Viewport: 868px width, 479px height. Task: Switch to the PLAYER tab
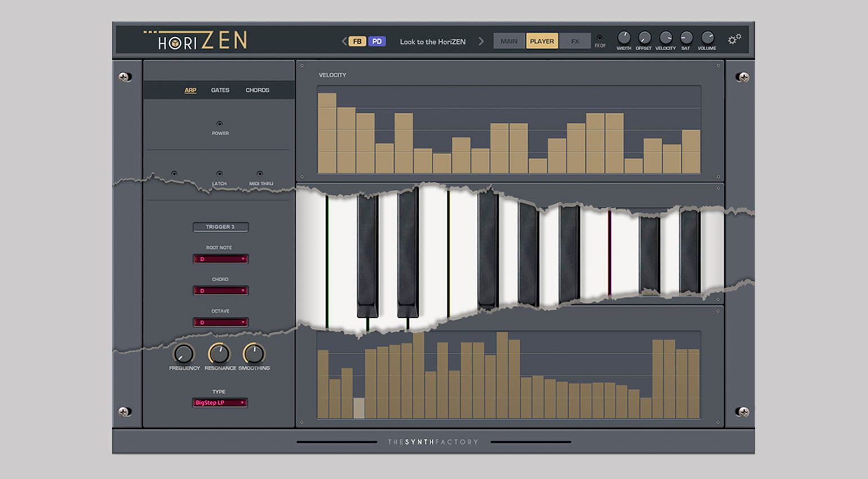coord(542,41)
